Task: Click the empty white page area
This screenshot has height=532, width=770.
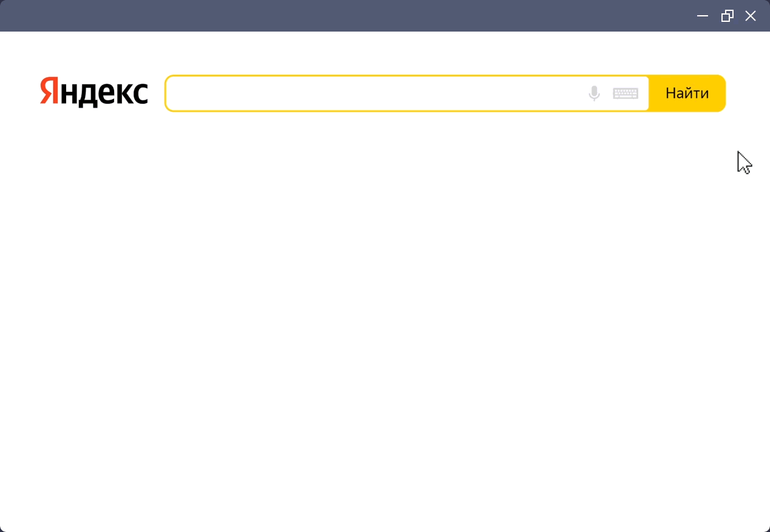Action: click(385, 322)
